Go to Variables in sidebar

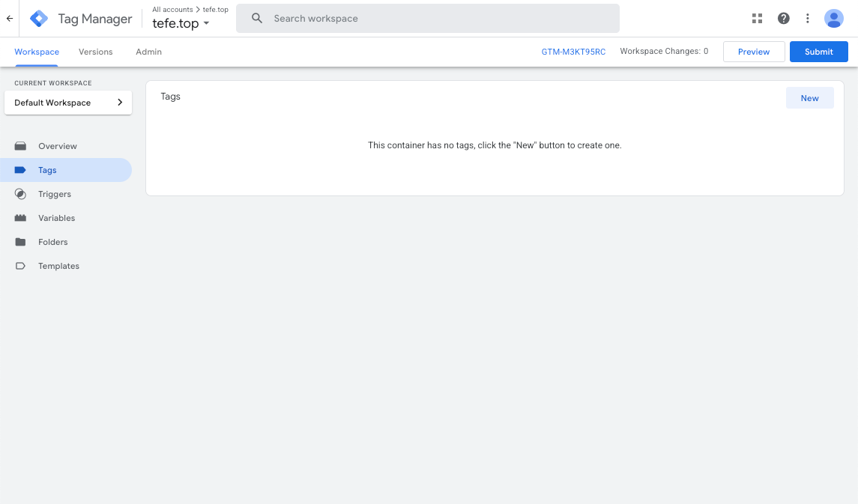coord(57,218)
